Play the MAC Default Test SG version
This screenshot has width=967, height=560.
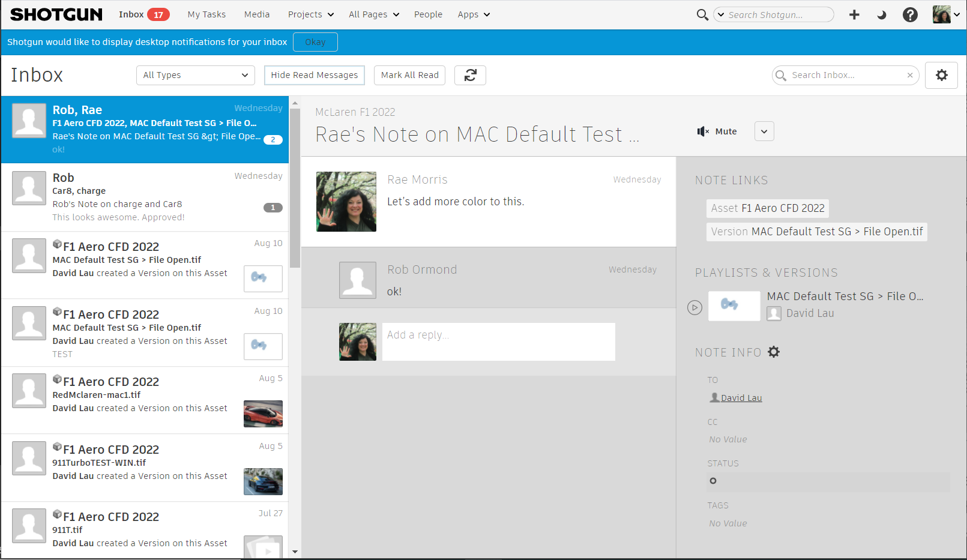[x=694, y=308]
